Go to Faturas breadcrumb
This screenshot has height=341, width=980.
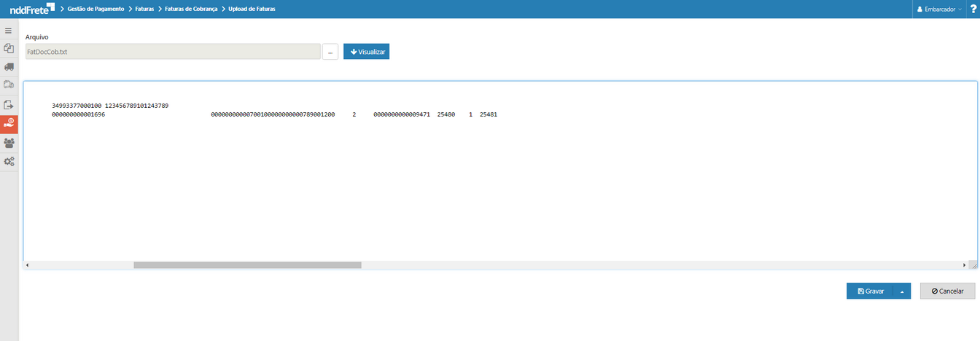click(144, 9)
